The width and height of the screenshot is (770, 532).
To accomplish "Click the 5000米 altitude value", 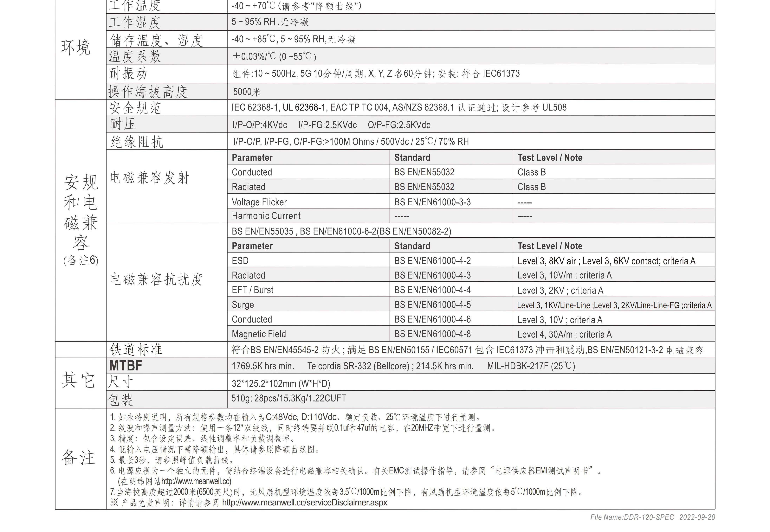I will tap(247, 92).
